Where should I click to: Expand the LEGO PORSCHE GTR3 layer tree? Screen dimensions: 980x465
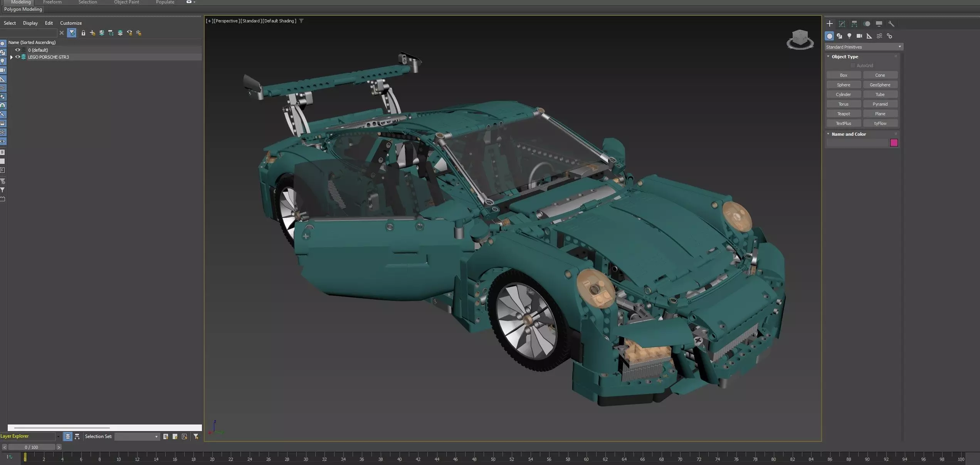pyautogui.click(x=12, y=57)
